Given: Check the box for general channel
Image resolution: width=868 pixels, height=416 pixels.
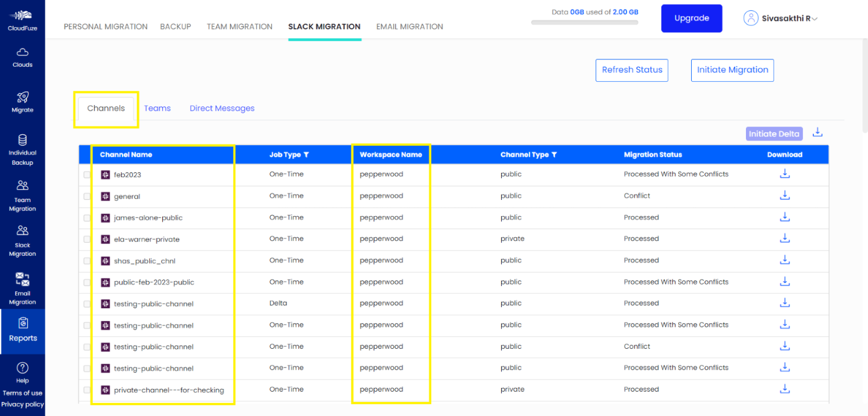Looking at the screenshot, I should tap(87, 196).
